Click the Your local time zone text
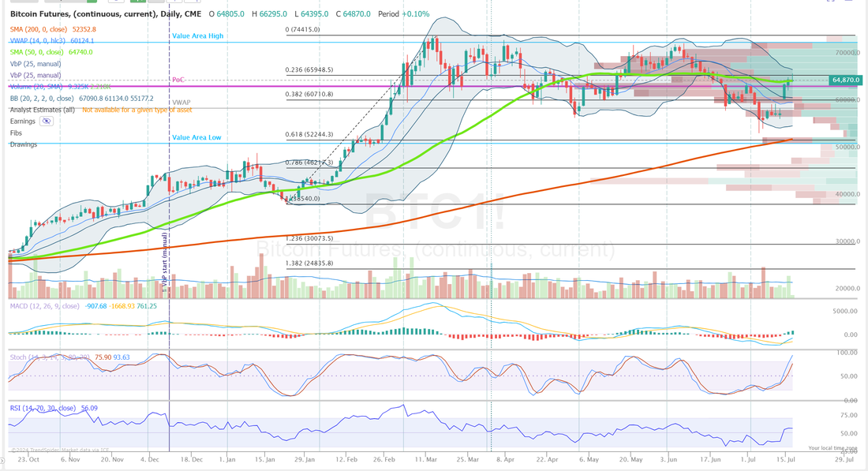 [832, 448]
